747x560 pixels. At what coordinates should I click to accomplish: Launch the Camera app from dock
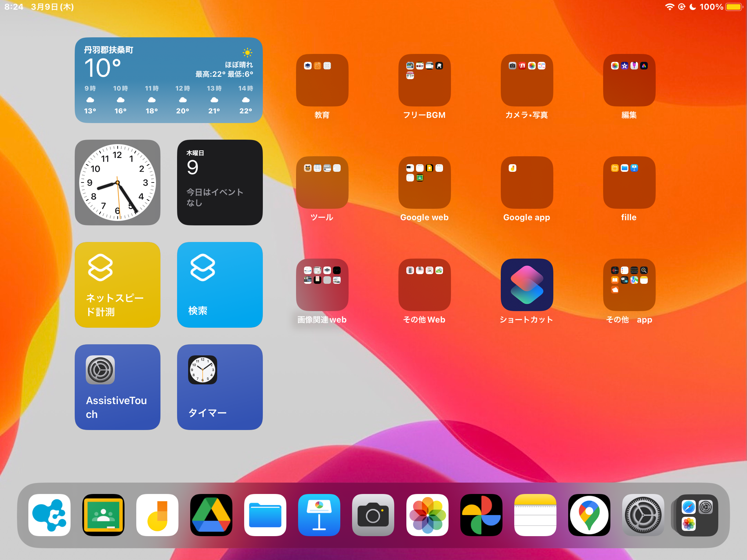pos(373,515)
